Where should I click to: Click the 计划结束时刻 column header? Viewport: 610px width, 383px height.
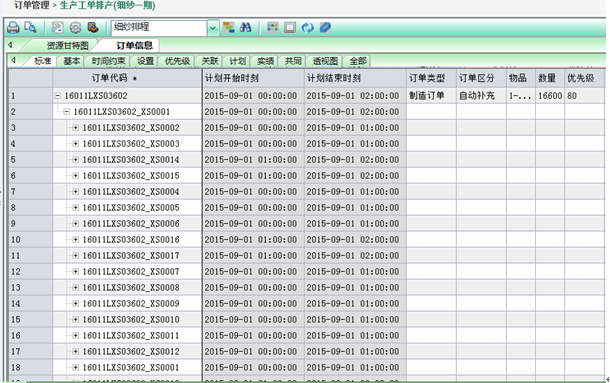click(x=355, y=78)
